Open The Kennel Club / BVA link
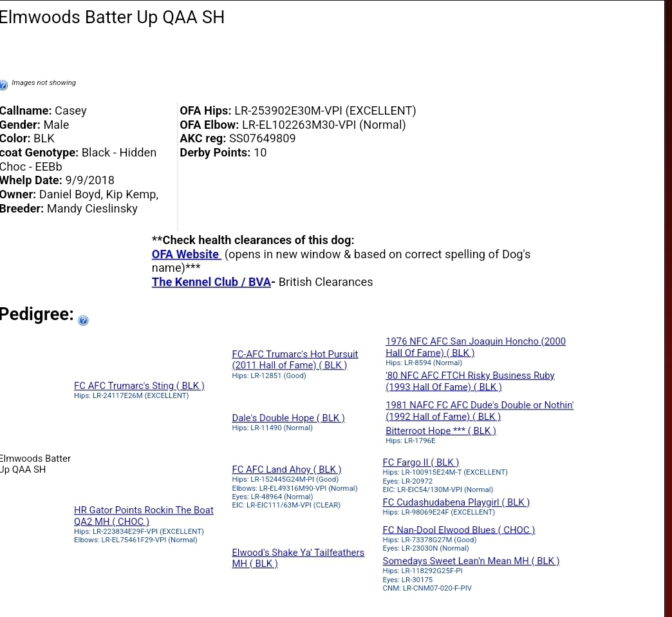 coord(211,282)
